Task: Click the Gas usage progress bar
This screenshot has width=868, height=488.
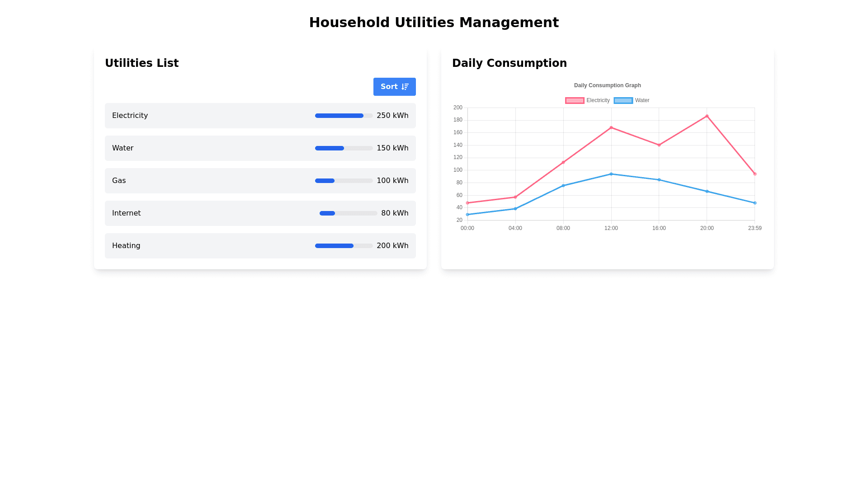Action: (344, 181)
